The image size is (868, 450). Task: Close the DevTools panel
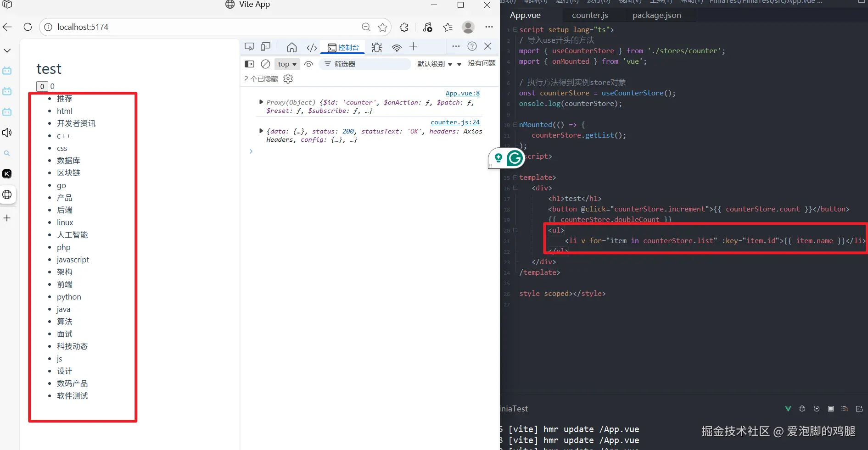488,46
